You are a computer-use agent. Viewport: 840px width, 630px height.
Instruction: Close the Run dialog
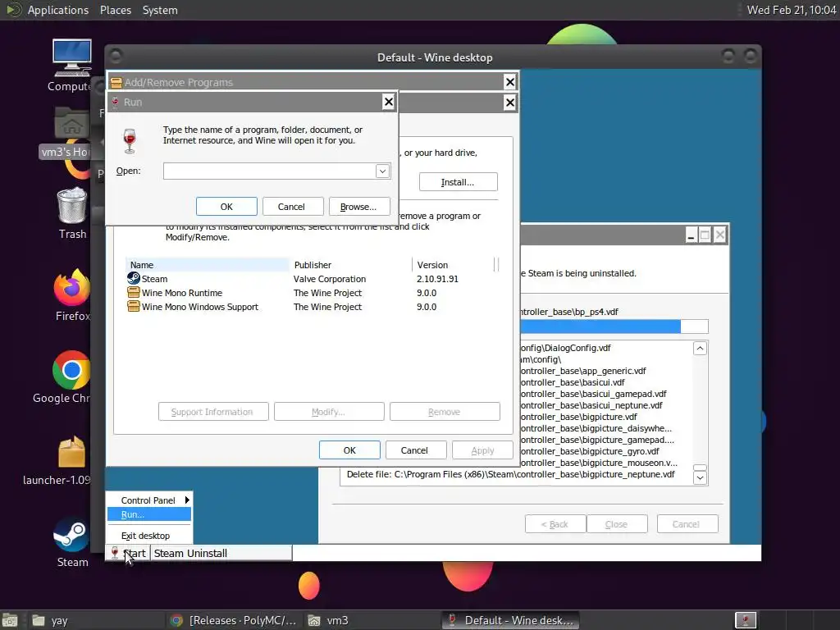pyautogui.click(x=388, y=102)
